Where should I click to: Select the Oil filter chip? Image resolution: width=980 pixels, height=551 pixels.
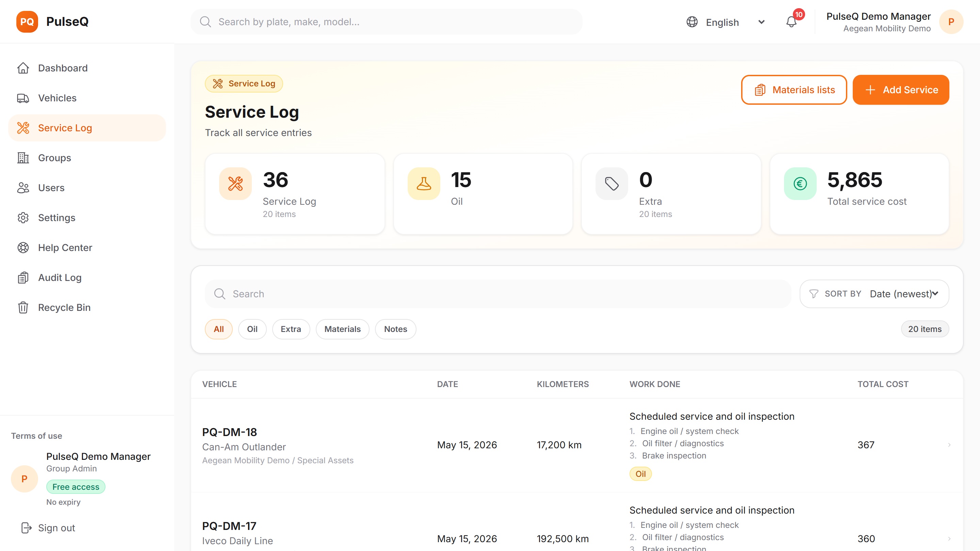pos(252,329)
